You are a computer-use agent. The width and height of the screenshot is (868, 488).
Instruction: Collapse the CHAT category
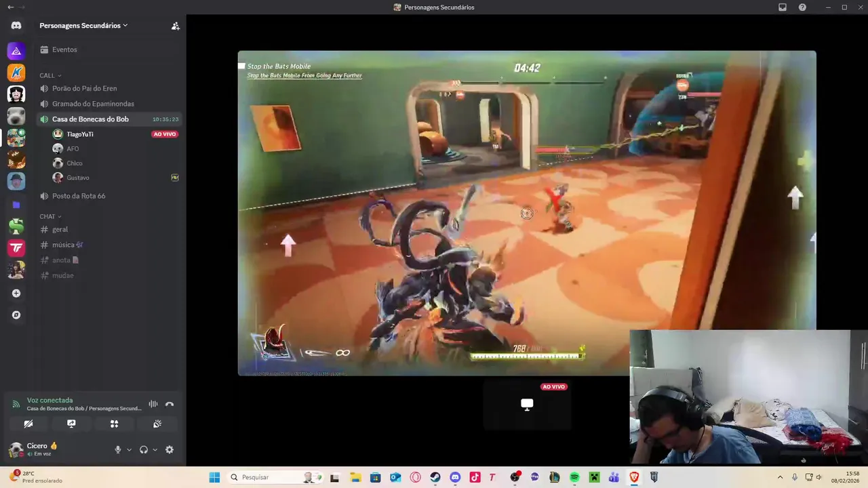pyautogui.click(x=50, y=217)
